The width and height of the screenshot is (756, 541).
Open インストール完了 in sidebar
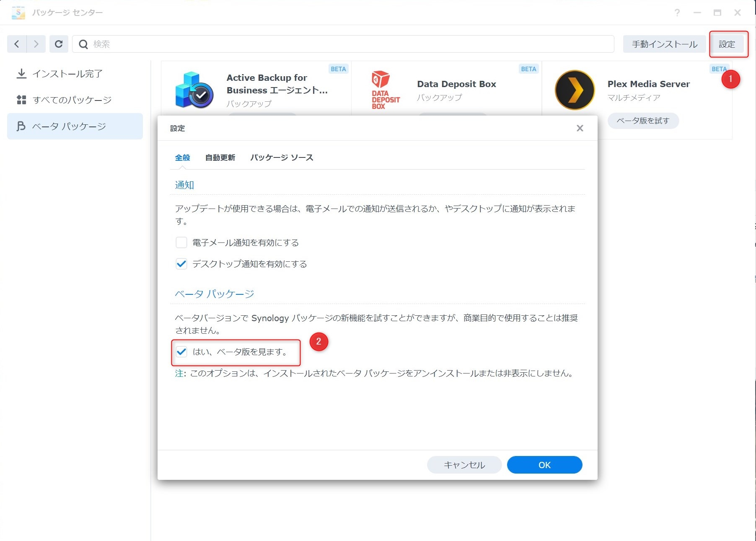[67, 74]
